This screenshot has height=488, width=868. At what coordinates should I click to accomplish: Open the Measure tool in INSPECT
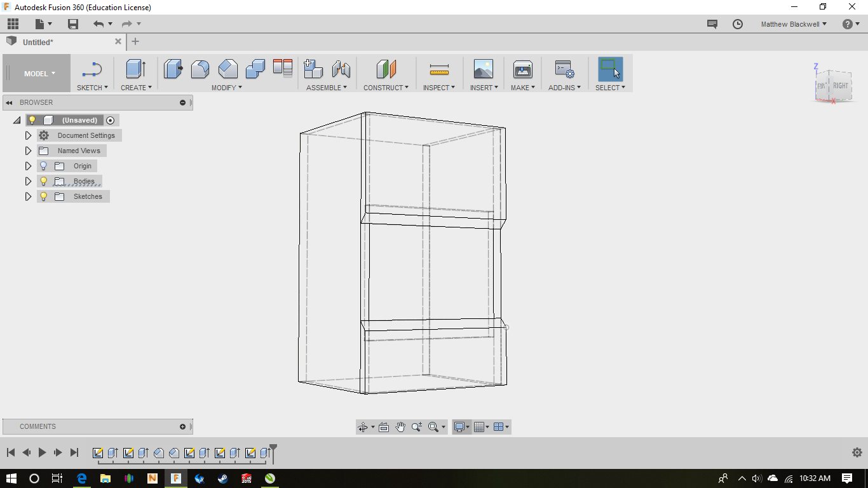click(x=439, y=69)
